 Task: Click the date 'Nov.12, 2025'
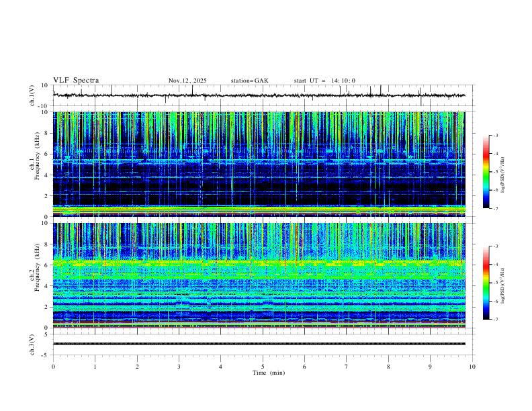coord(187,81)
